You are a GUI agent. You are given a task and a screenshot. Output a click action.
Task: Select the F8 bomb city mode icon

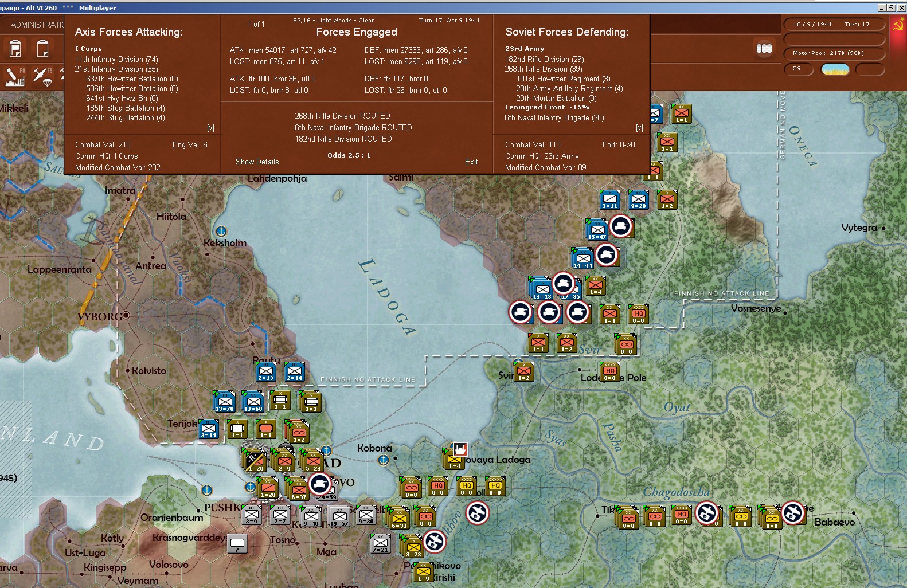tap(15, 76)
